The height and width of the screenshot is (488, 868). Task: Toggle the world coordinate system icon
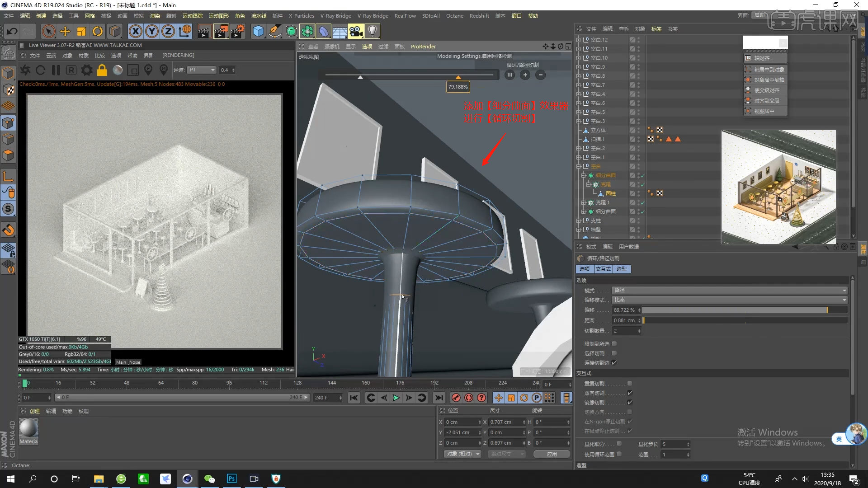[x=184, y=31]
